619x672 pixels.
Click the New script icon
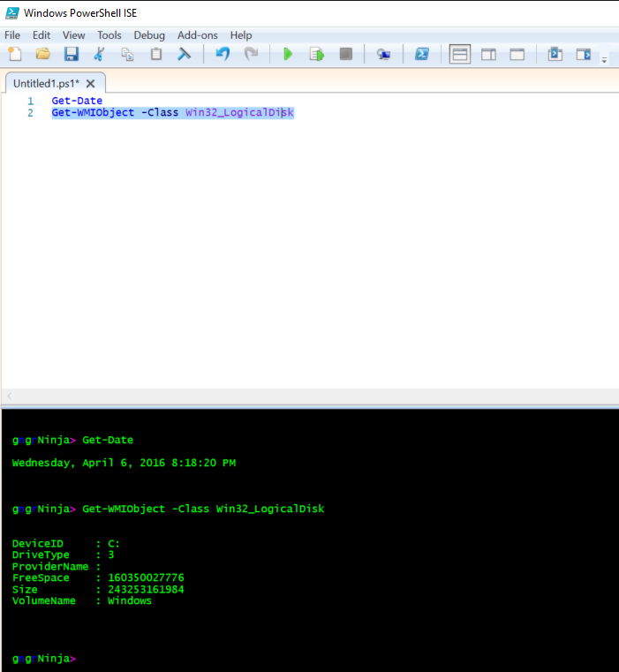pyautogui.click(x=15, y=55)
